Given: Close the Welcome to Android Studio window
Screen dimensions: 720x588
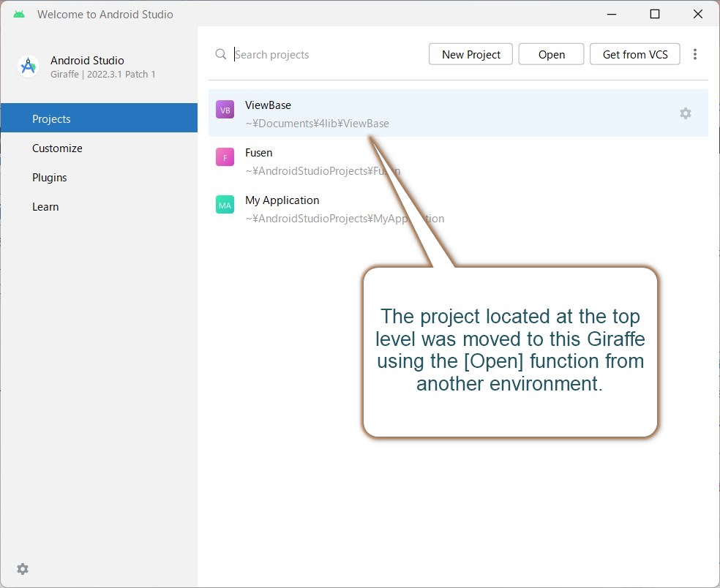Looking at the screenshot, I should 698,14.
